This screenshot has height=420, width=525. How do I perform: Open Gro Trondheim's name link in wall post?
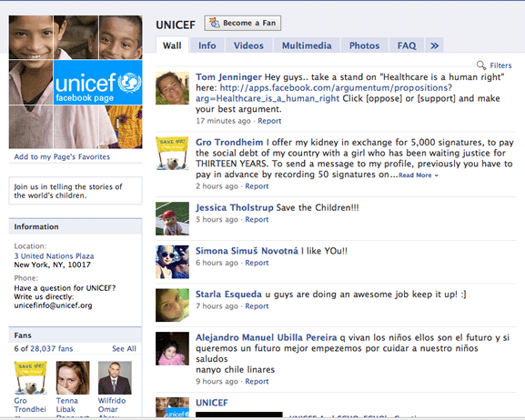tap(229, 142)
